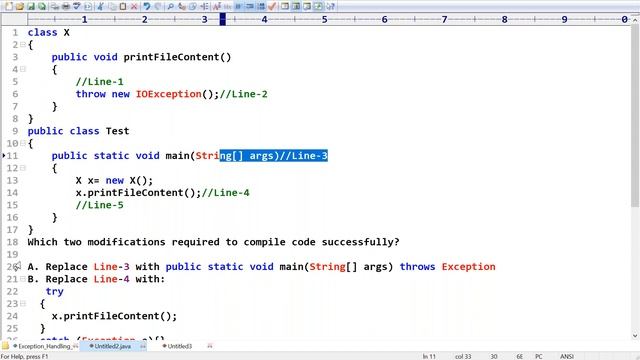This screenshot has height=360, width=640.
Task: Click 'throws' in option A text
Action: coord(417,267)
